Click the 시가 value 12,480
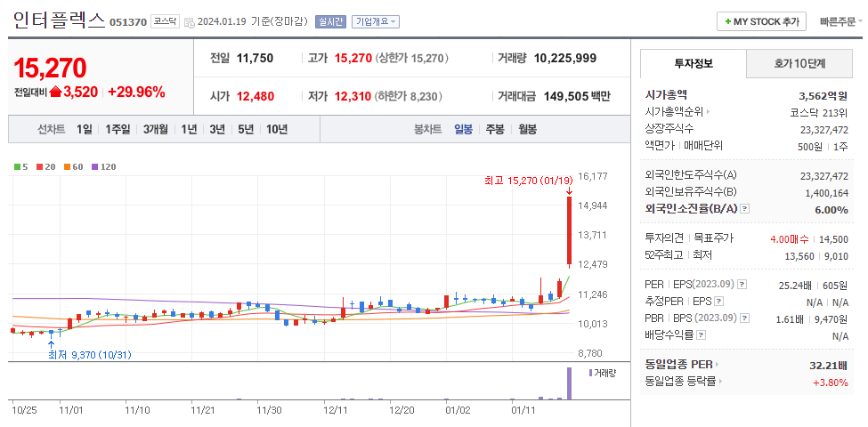868x427 pixels. pyautogui.click(x=256, y=96)
